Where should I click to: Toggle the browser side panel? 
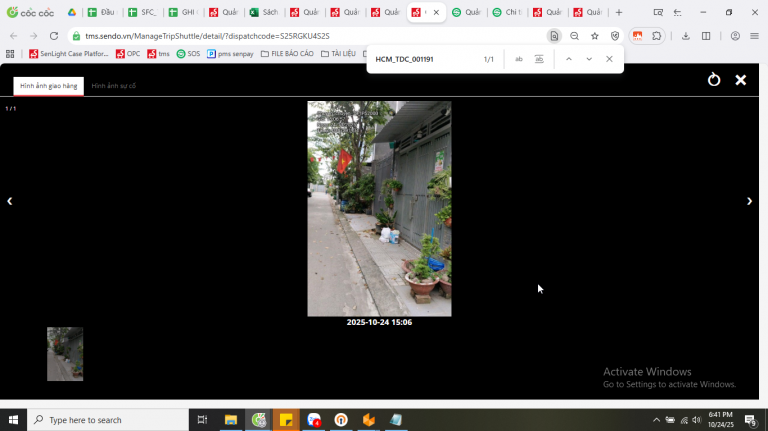[x=706, y=36]
